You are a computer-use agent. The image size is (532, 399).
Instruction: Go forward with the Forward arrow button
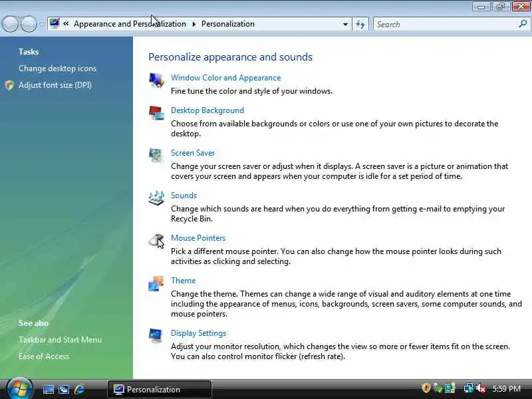29,24
